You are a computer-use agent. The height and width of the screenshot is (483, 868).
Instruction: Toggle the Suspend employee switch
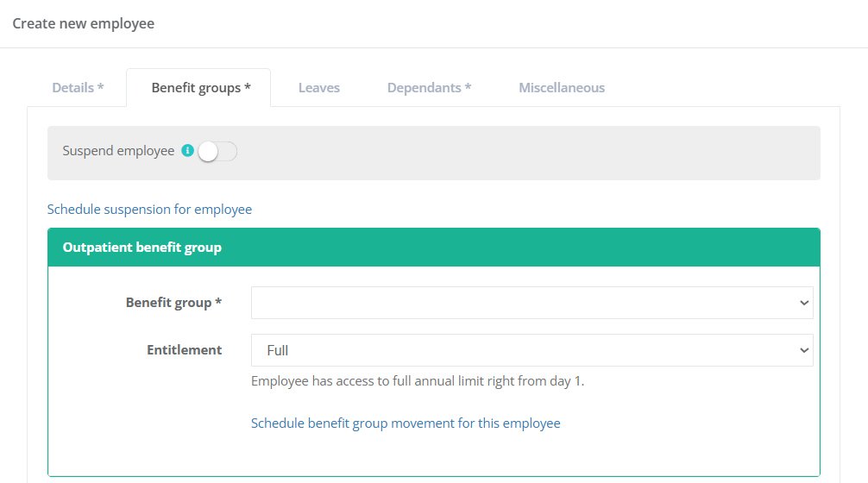[217, 152]
